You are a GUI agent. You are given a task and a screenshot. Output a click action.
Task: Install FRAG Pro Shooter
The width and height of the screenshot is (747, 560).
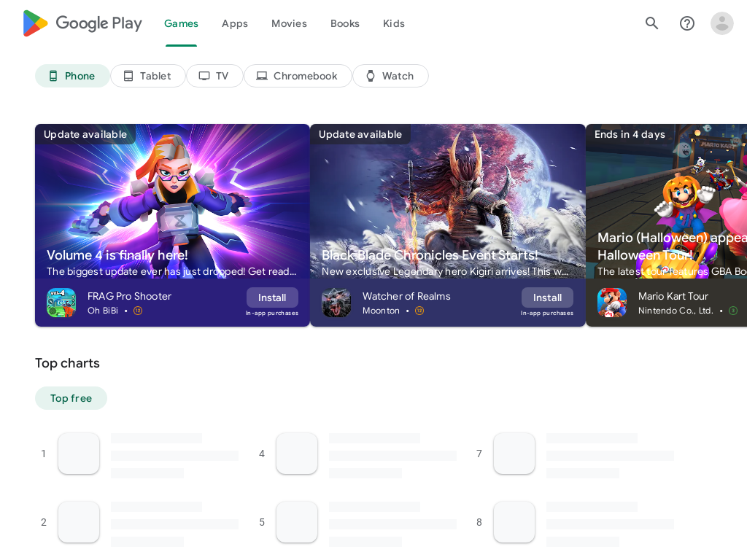coord(273,297)
